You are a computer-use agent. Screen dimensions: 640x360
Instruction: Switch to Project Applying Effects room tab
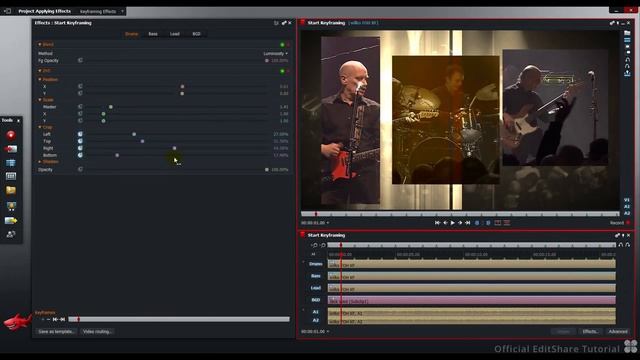click(x=44, y=11)
